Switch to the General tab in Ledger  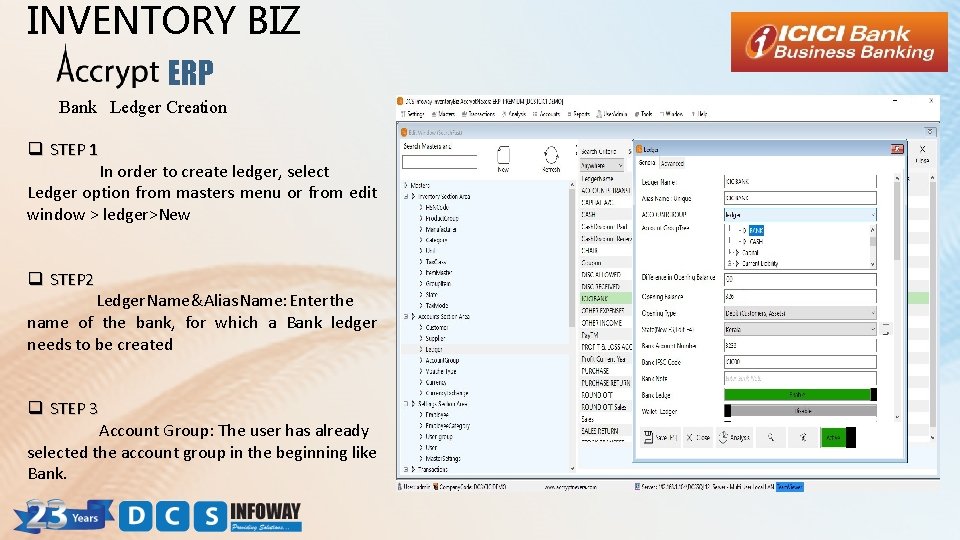point(647,163)
